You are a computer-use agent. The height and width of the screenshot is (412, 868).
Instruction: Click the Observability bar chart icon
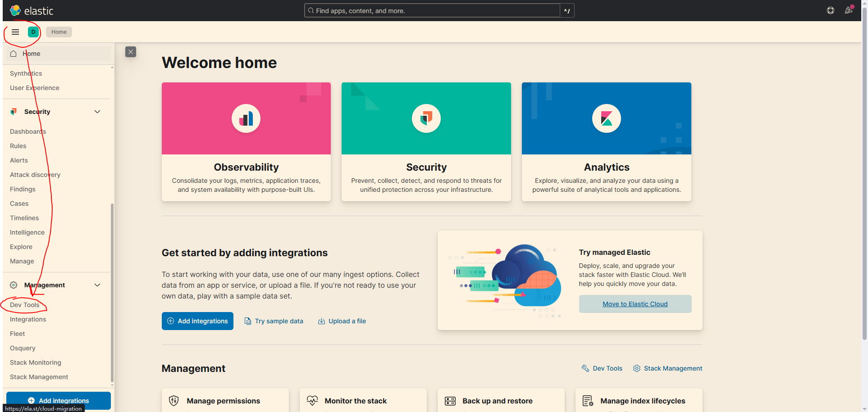click(x=246, y=118)
